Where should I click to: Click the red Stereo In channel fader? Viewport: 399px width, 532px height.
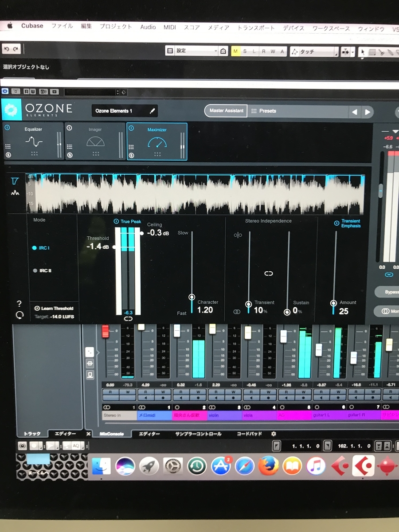(x=106, y=332)
